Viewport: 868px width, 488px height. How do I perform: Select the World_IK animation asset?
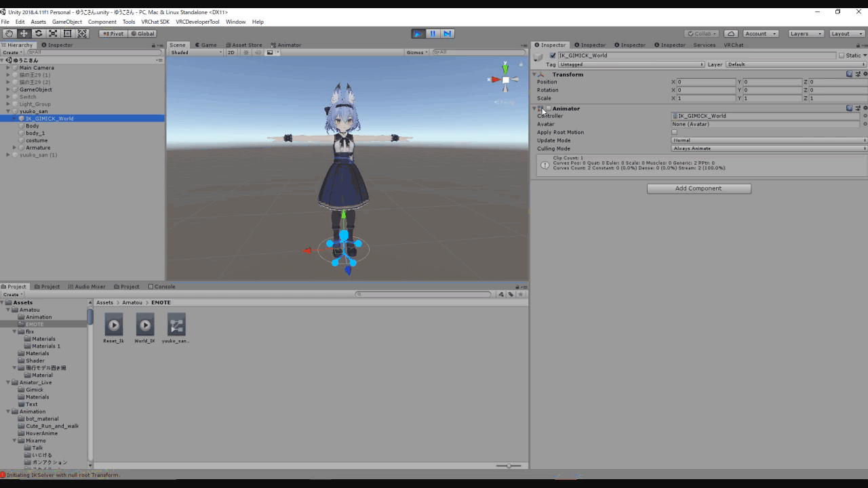[144, 325]
